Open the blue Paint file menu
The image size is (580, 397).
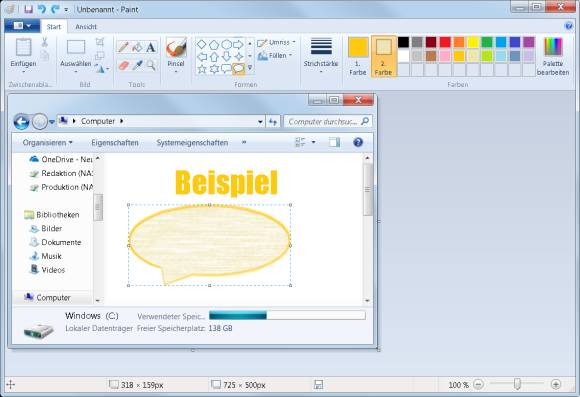pos(22,26)
